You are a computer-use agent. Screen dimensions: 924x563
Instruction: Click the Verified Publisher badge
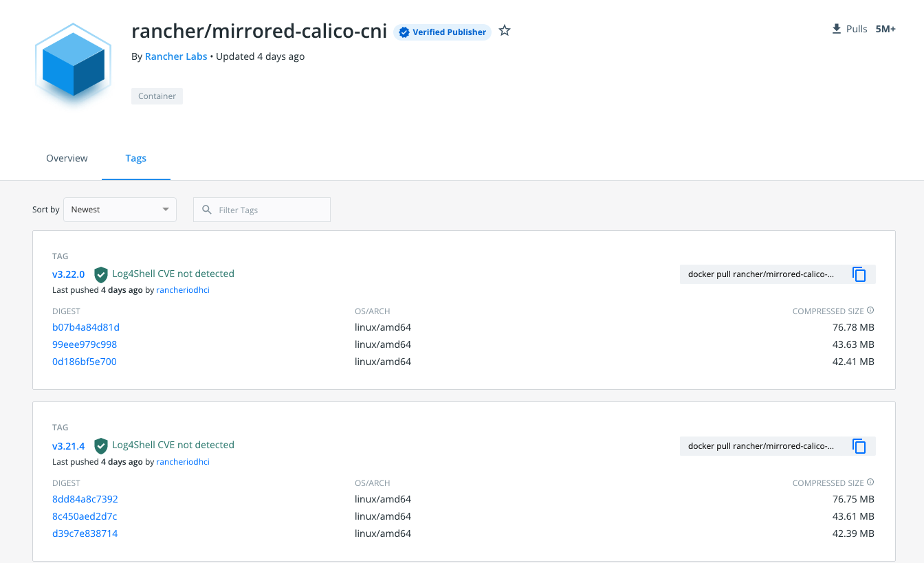click(x=442, y=32)
